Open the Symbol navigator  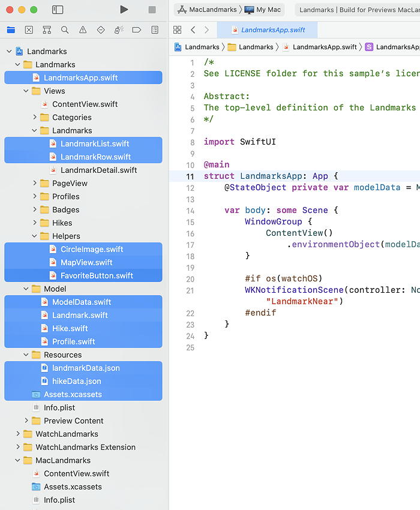point(47,30)
